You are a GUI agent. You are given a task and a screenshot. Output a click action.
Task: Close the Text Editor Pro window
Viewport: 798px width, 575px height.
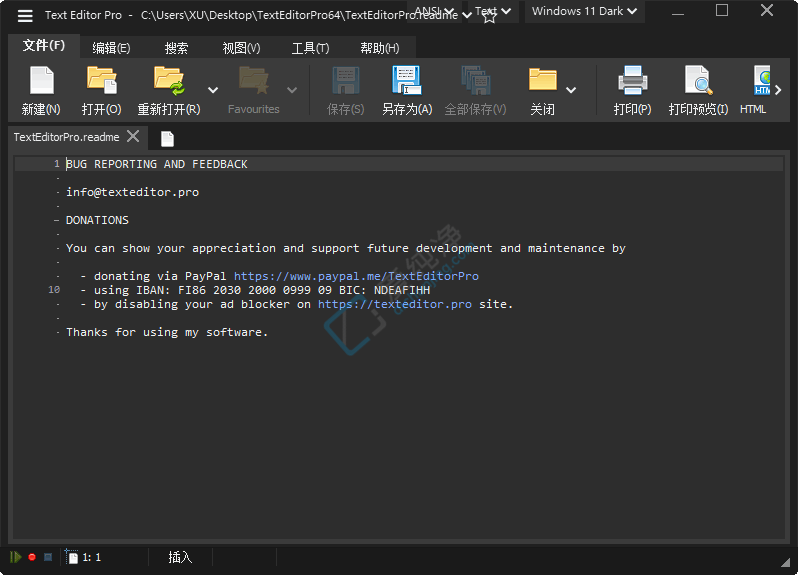click(x=767, y=10)
